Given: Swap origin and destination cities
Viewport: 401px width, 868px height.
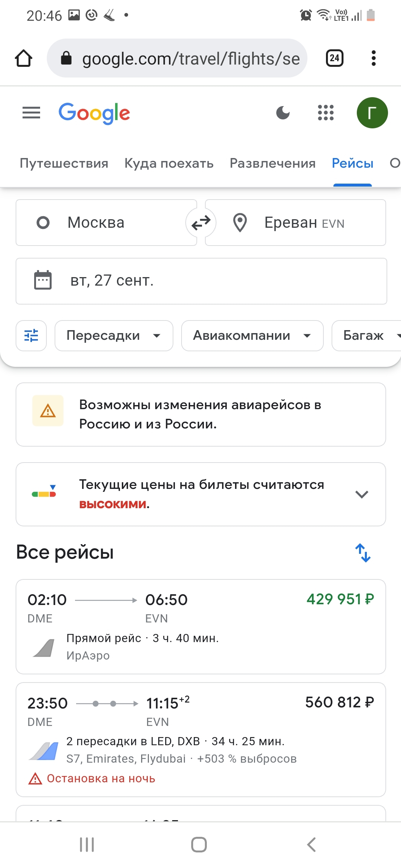Looking at the screenshot, I should point(201,223).
